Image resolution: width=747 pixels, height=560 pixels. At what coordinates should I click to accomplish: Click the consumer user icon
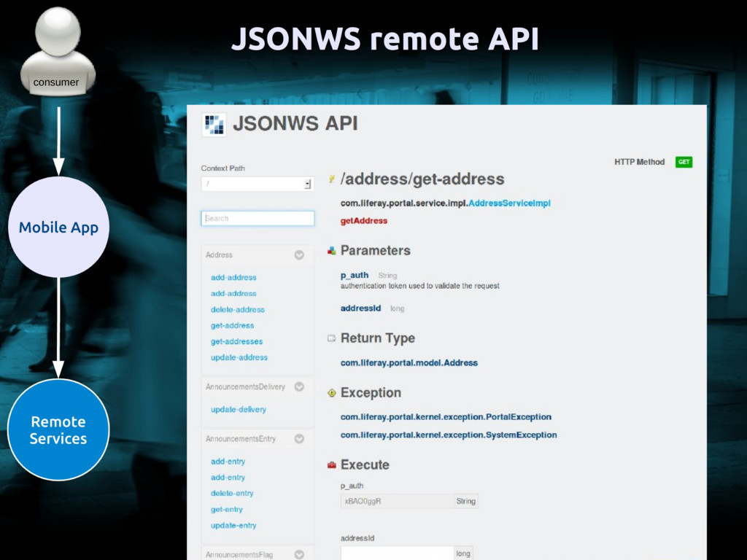point(58,51)
